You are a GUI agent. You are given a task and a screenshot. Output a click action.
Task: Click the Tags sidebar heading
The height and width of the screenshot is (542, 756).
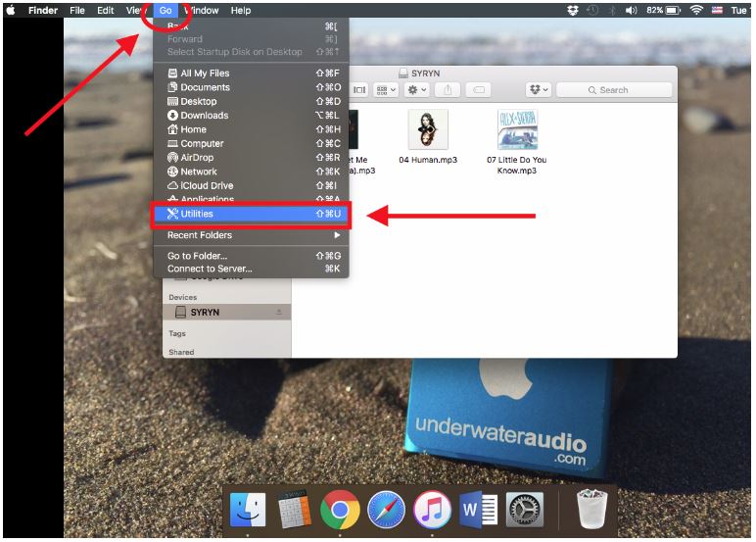click(x=177, y=333)
